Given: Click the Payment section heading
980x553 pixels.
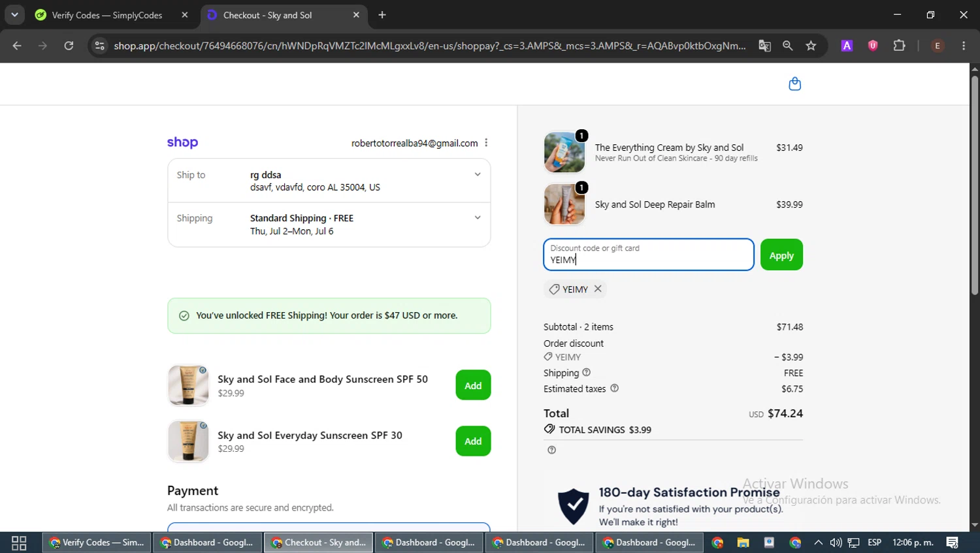Looking at the screenshot, I should point(193,490).
